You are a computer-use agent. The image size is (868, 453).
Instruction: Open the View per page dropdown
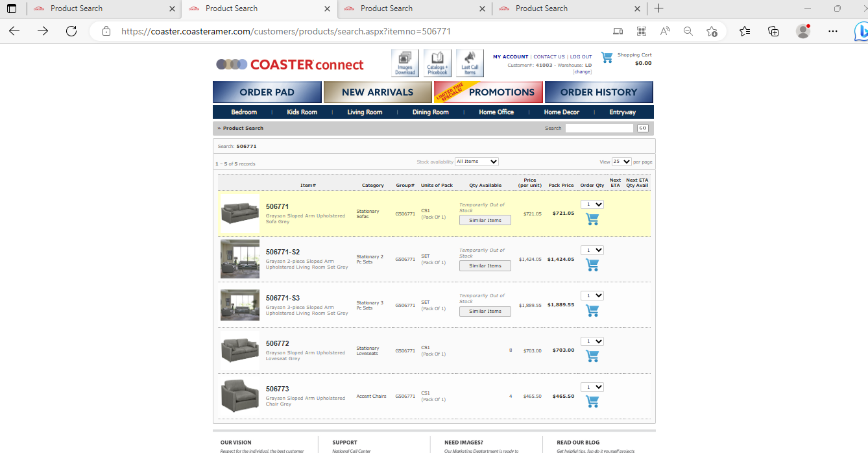click(621, 162)
